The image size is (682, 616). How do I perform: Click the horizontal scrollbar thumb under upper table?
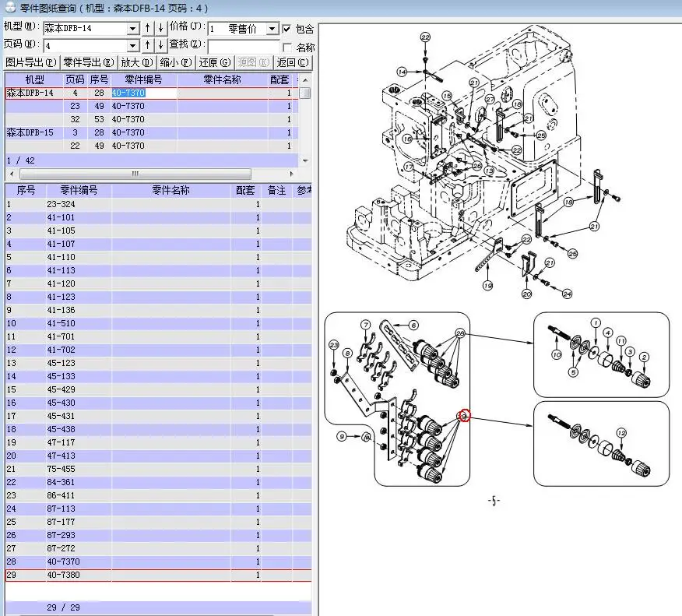tap(135, 174)
